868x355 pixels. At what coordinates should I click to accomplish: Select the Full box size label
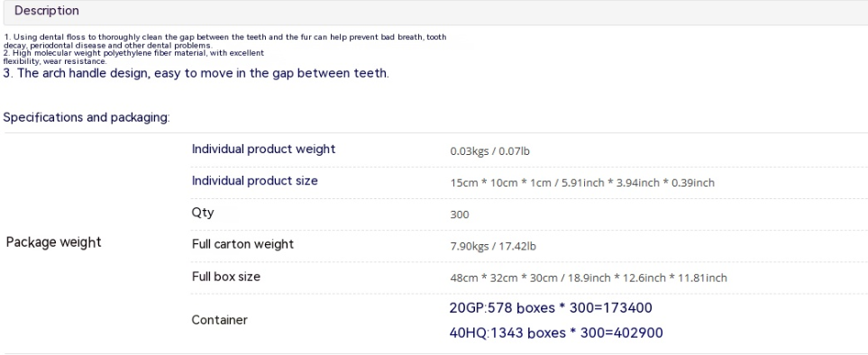(x=226, y=277)
